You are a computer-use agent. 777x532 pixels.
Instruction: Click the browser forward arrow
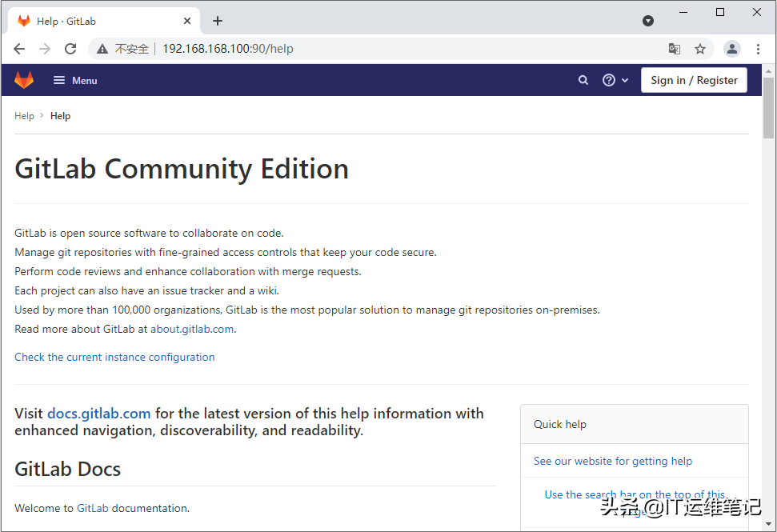pos(45,49)
